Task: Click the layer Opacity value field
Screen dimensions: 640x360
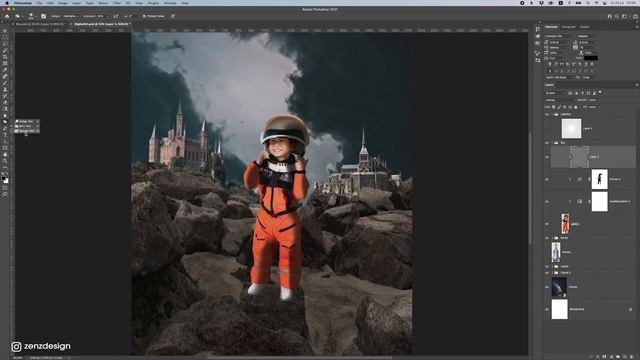Action: (x=593, y=100)
